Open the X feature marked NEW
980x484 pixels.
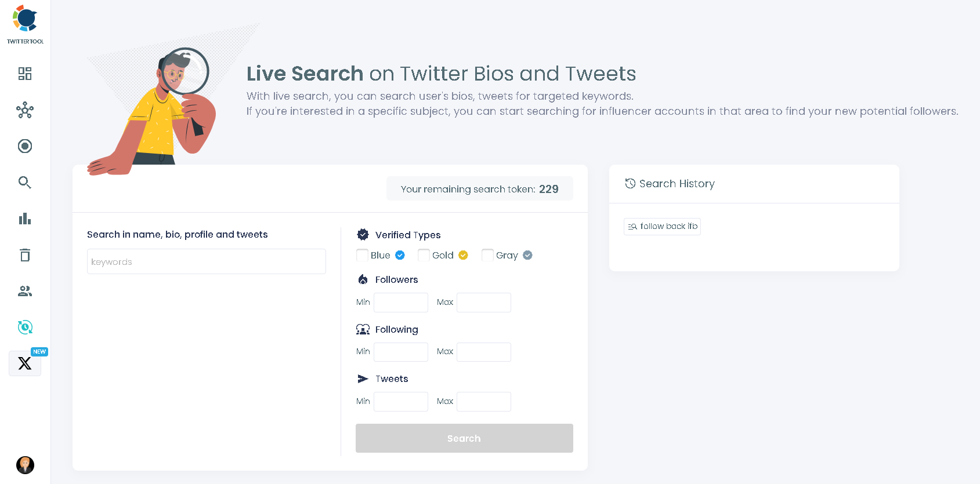[x=24, y=363]
